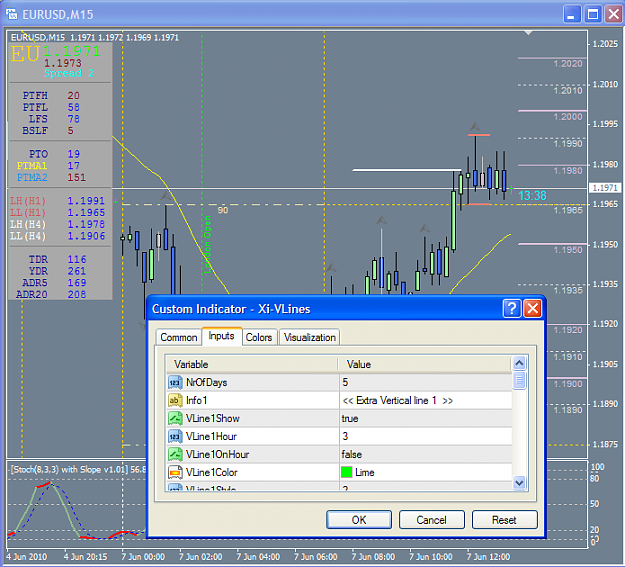This screenshot has width=625, height=567.
Task: Open the Colors tab
Action: tap(259, 337)
